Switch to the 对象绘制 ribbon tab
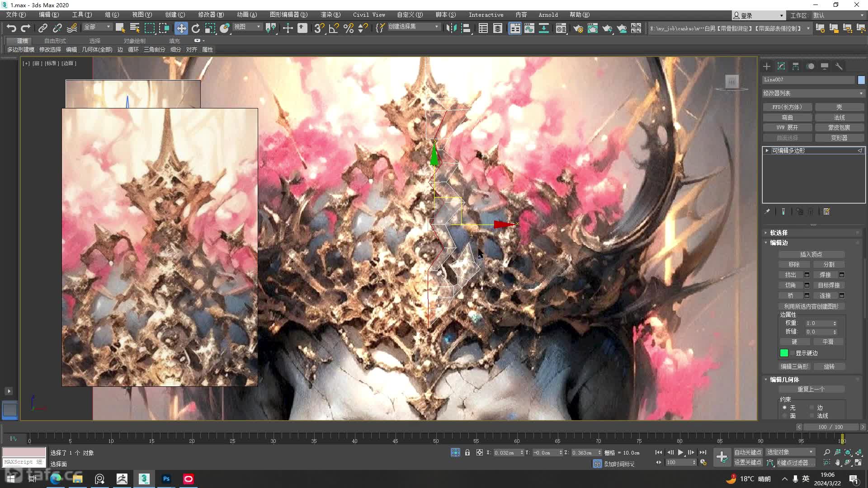Viewport: 868px width, 488px height. [x=135, y=41]
